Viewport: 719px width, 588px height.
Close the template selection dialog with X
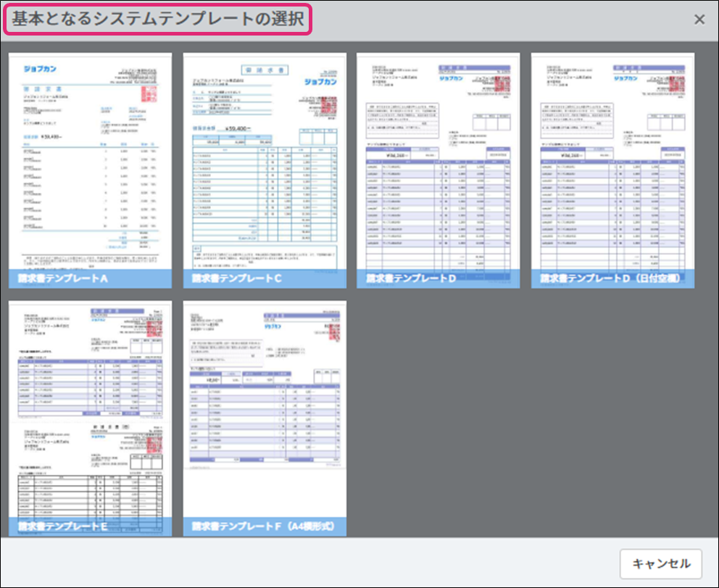click(x=699, y=20)
